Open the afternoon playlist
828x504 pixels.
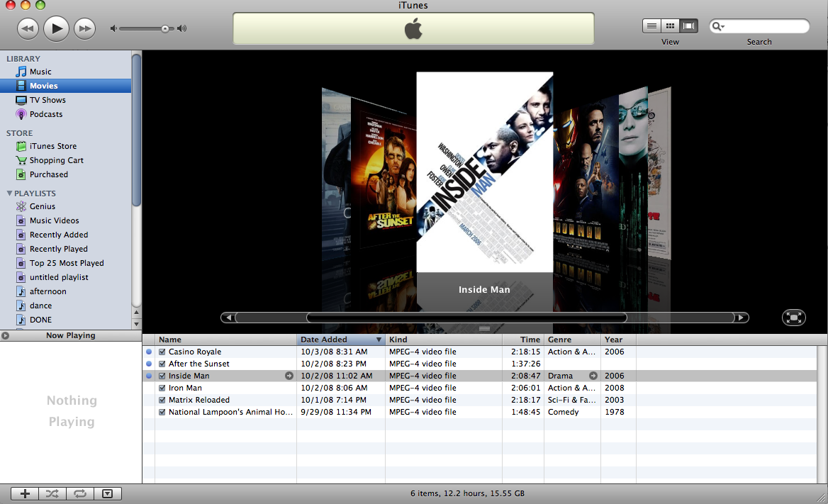[x=47, y=291]
